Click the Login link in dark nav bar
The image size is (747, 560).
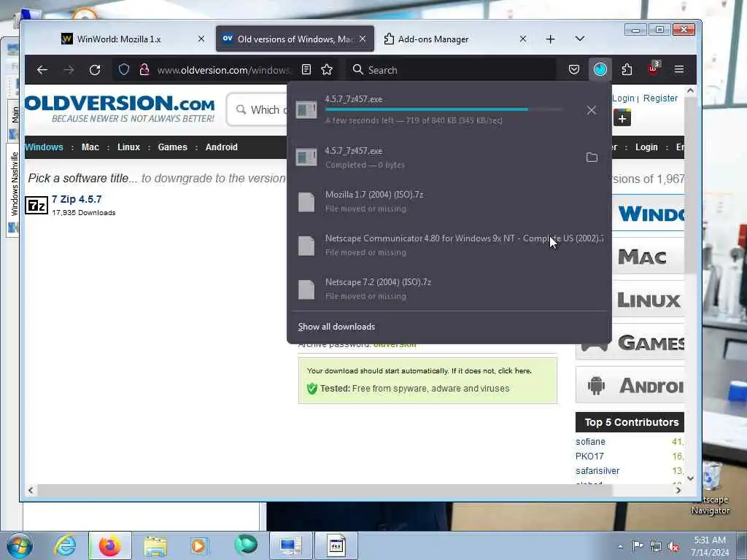pyautogui.click(x=646, y=147)
